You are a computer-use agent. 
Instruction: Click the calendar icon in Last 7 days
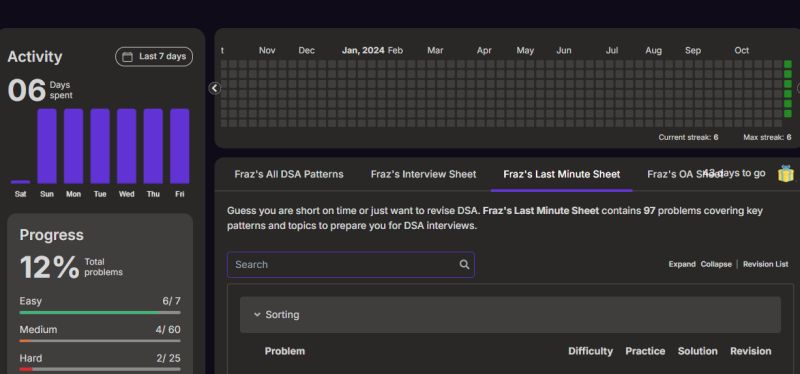point(128,57)
